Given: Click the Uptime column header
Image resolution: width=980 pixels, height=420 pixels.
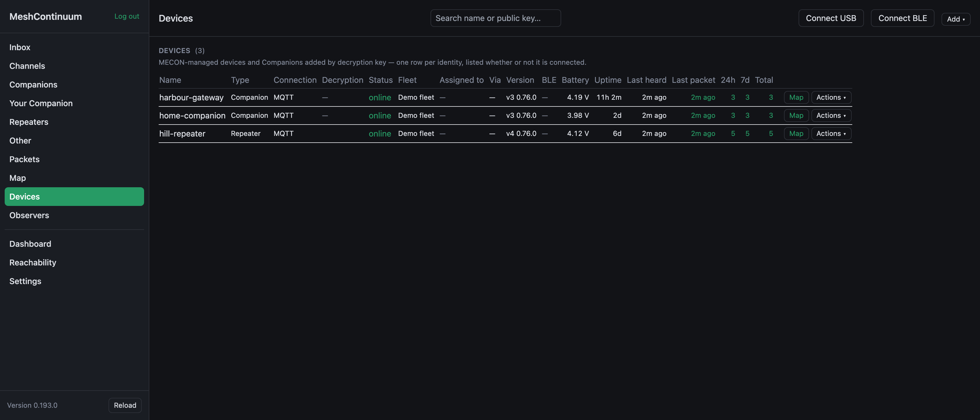Looking at the screenshot, I should coord(608,80).
